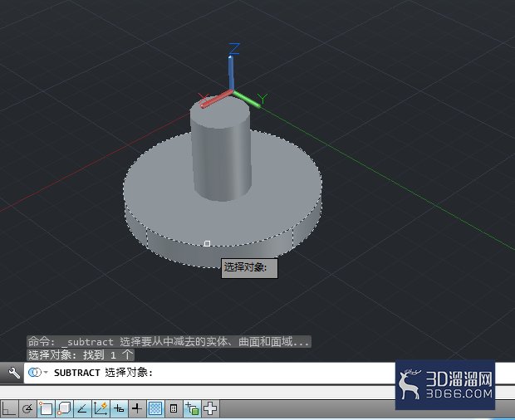Toggle Dynamic UCS button
The width and height of the screenshot is (515, 420).
click(101, 408)
